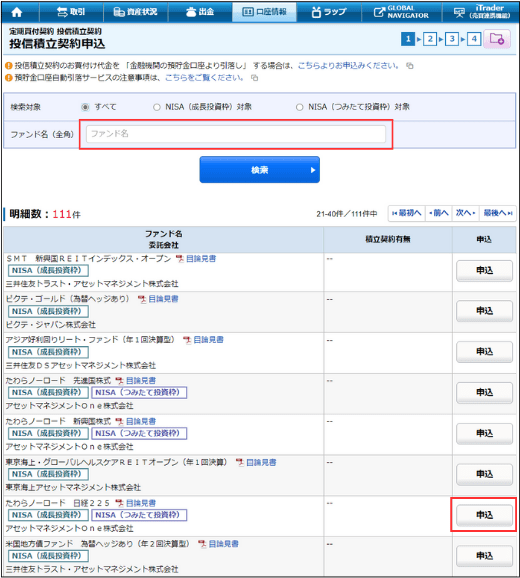Open 目論見書 for ピクテ・ゴールド
520x578 pixels.
coord(163,299)
